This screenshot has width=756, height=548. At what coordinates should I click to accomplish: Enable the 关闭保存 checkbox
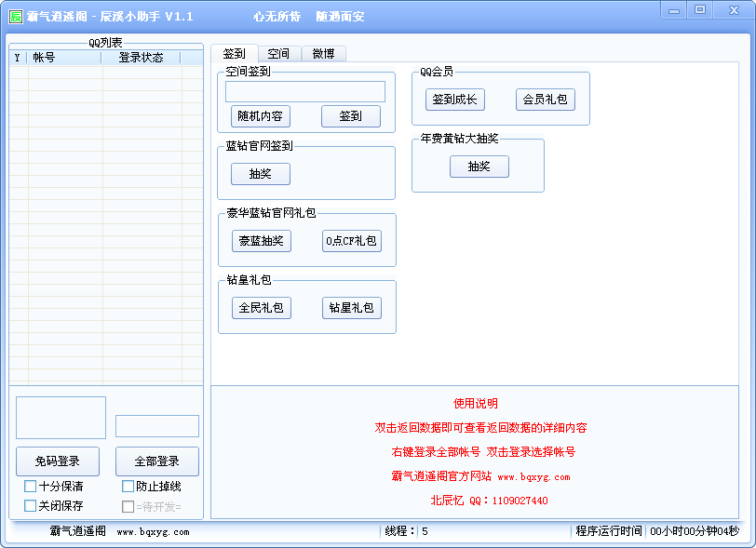pyautogui.click(x=30, y=505)
